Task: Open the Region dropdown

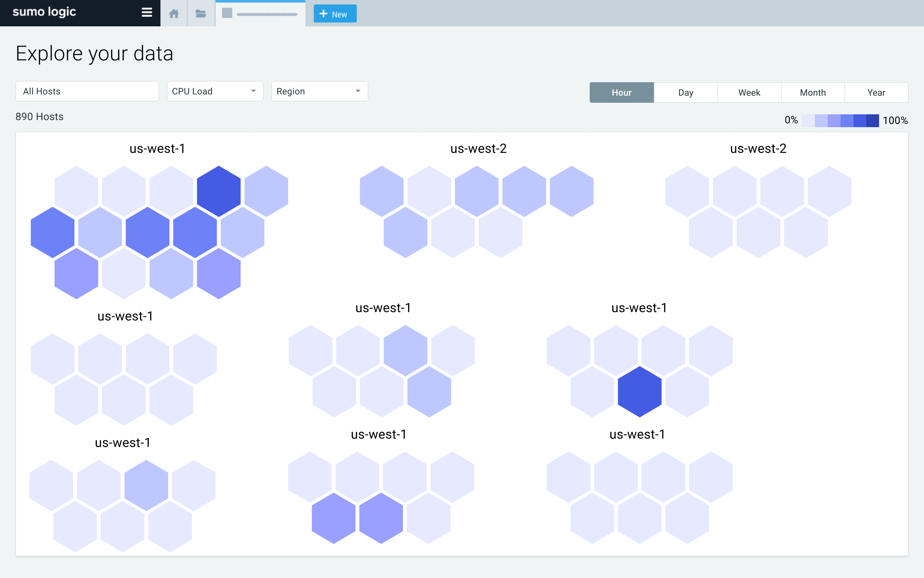Action: 320,92
